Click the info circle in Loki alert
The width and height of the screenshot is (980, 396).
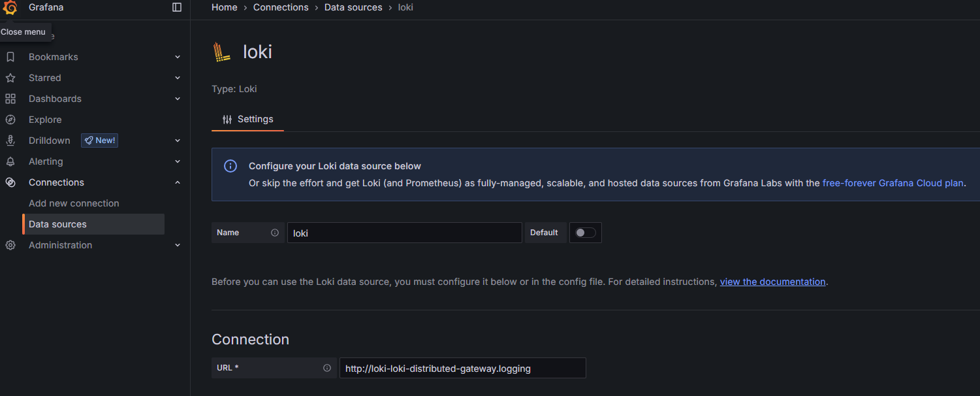click(x=230, y=166)
